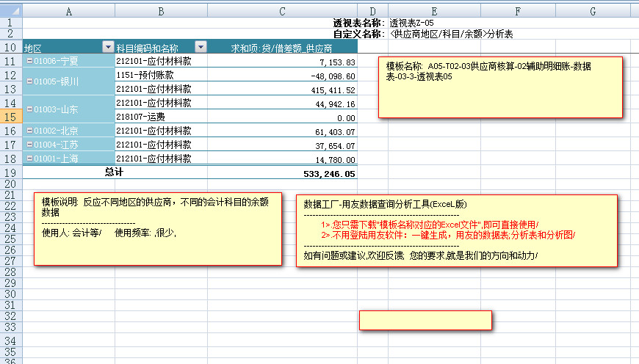Select column C header

coord(282,11)
